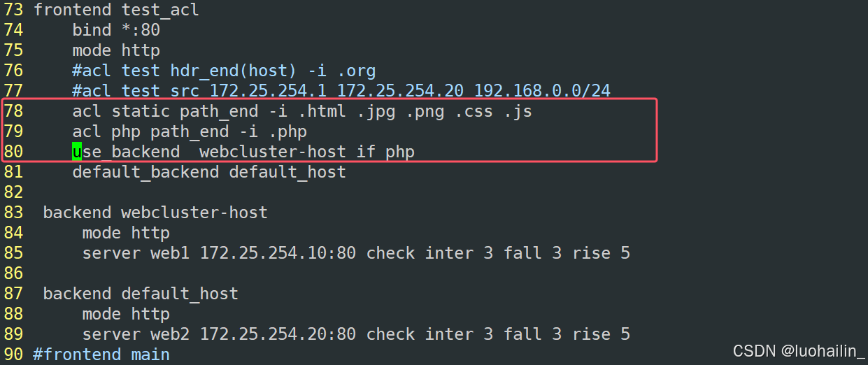Click 'mode http' on line 75
The width and height of the screenshot is (868, 365).
116,50
